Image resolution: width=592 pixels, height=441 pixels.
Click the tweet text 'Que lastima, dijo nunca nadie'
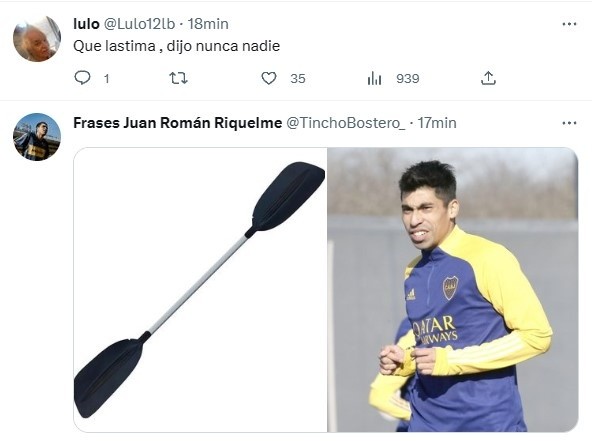point(176,46)
